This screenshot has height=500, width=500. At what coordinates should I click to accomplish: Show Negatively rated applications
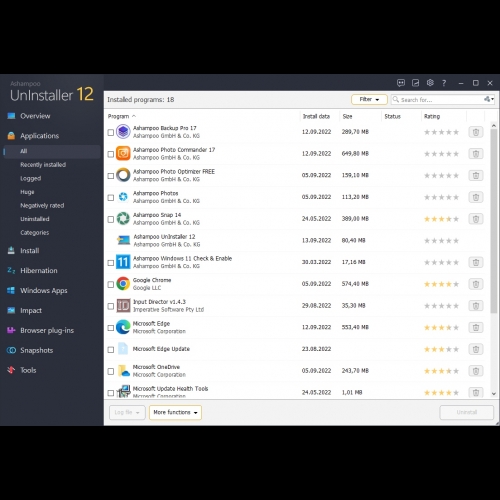pyautogui.click(x=42, y=206)
